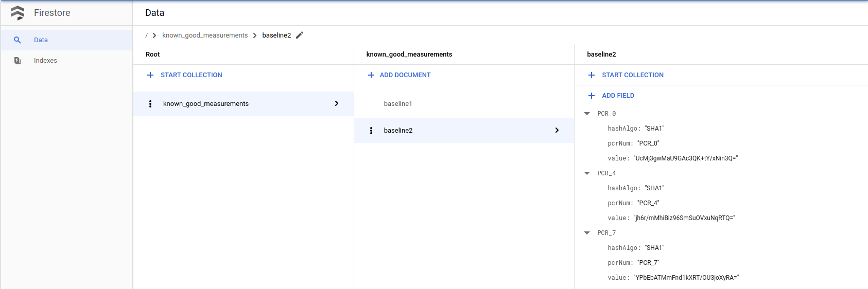This screenshot has height=289, width=868.
Task: Click chevron arrow on baseline2 row
Action: 557,131
